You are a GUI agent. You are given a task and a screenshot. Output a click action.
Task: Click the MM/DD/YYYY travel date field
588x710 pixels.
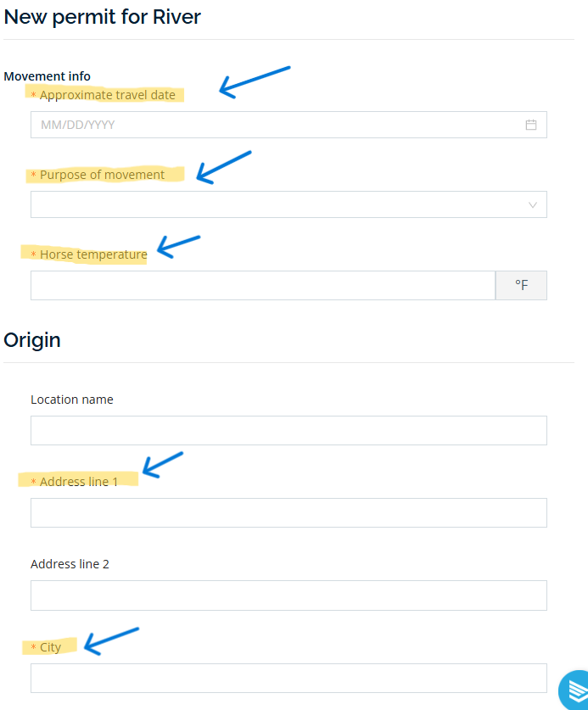click(272, 125)
